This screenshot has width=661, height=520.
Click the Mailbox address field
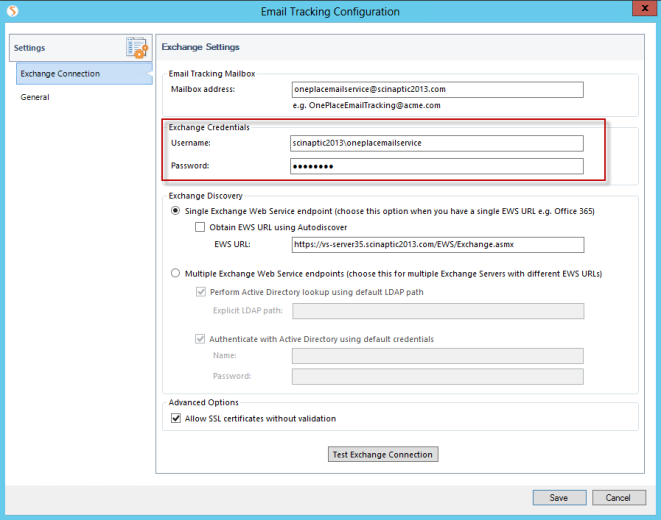pyautogui.click(x=437, y=90)
